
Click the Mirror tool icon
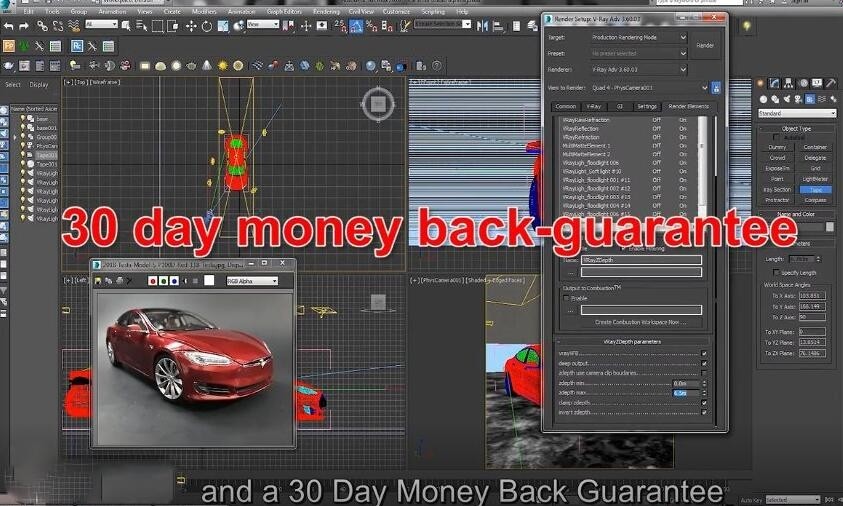(x=482, y=25)
